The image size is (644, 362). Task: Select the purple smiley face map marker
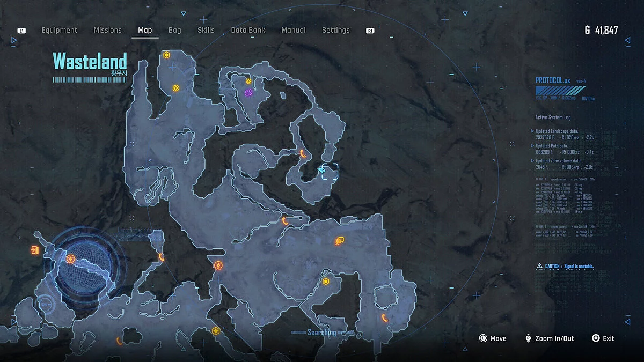(248, 93)
